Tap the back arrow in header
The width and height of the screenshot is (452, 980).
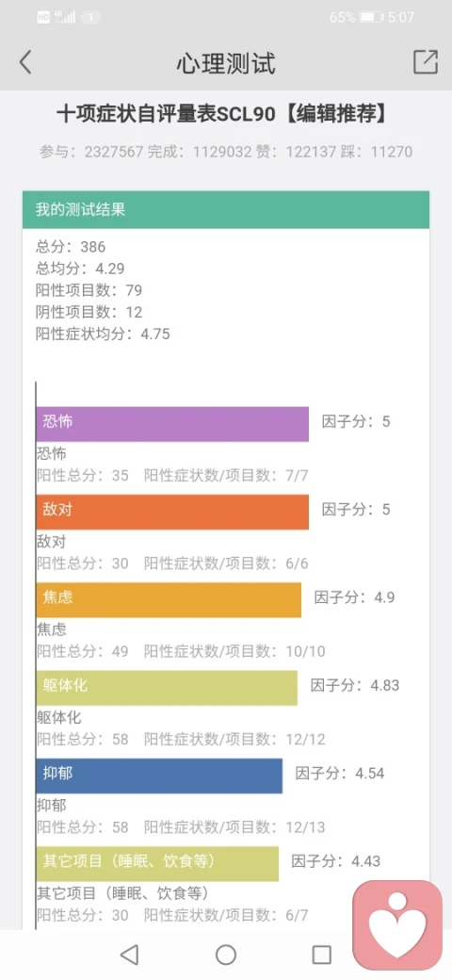25,62
